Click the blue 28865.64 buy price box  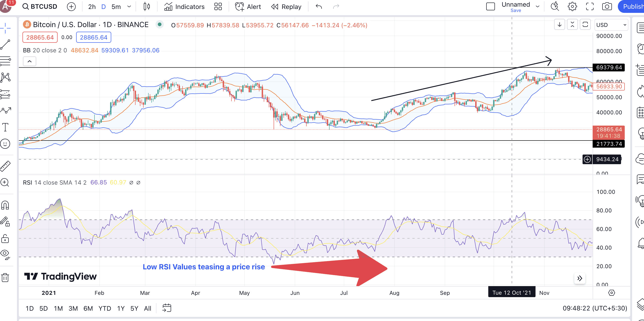(94, 37)
